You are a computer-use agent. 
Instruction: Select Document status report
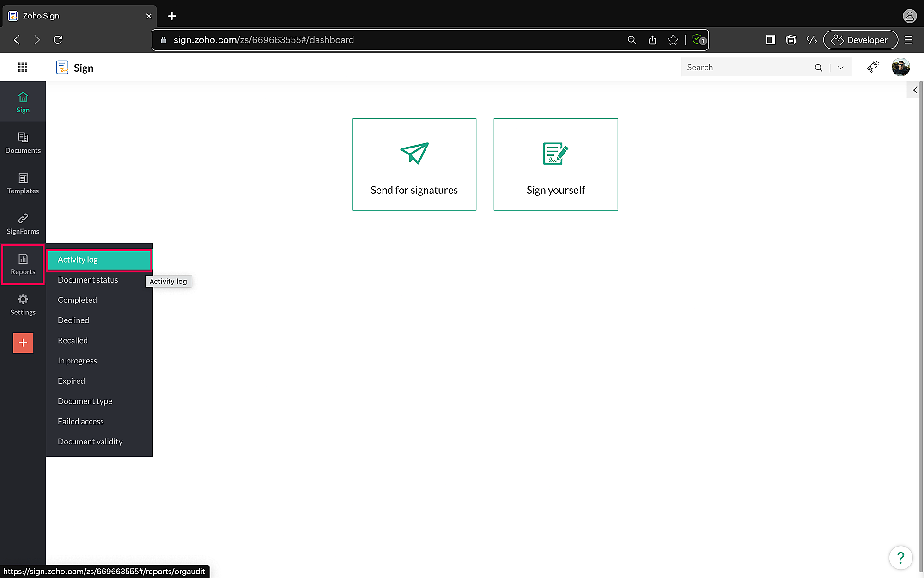(88, 280)
